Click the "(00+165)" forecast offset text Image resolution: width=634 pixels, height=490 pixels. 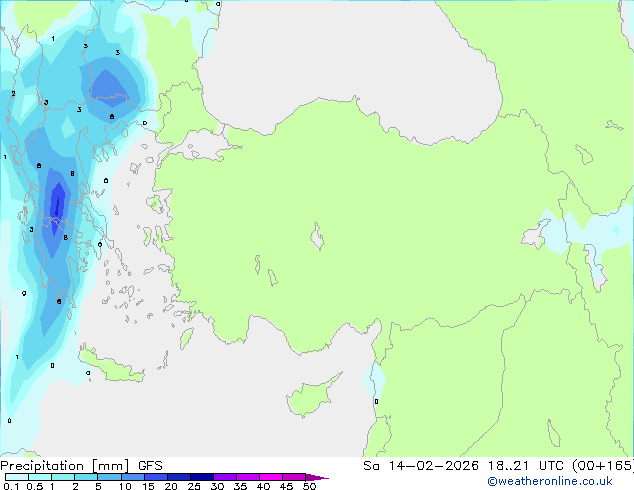(x=603, y=466)
